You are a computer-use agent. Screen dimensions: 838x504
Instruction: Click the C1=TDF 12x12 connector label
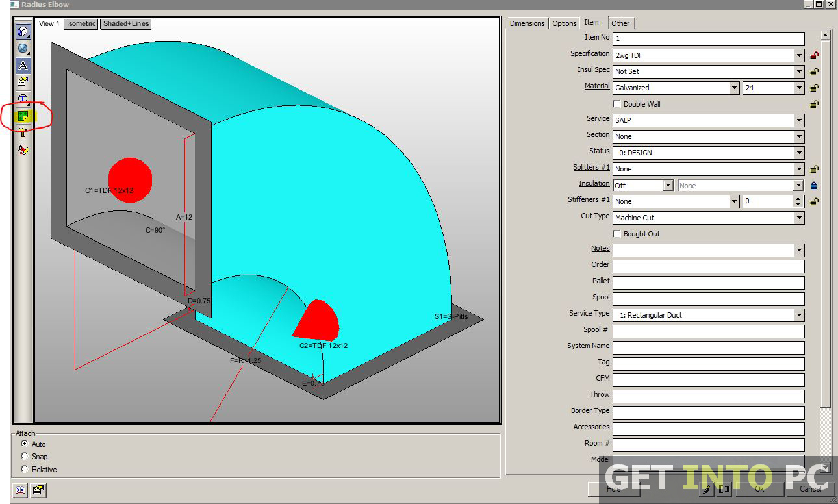109,190
